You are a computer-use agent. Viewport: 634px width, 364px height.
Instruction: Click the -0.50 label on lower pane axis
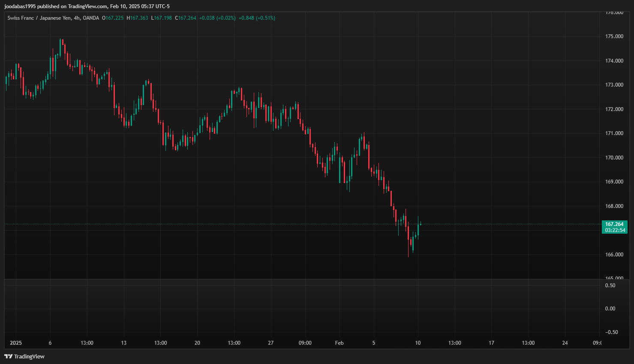pos(611,332)
